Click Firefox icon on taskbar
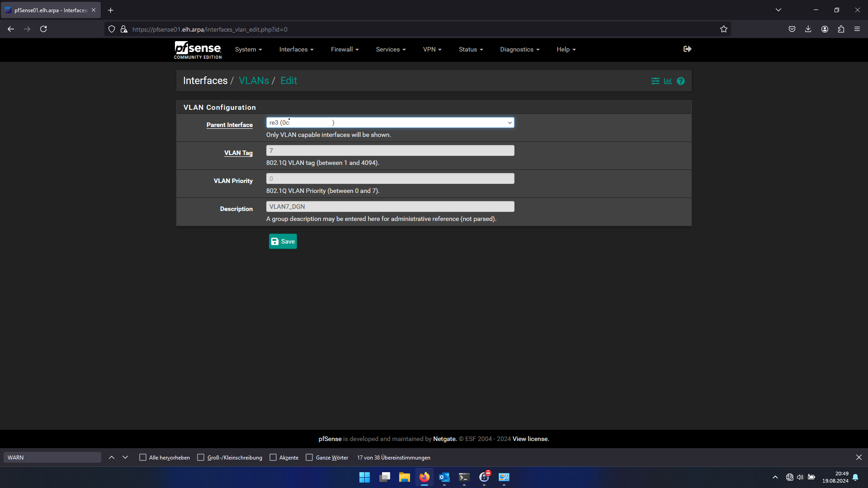 (x=424, y=477)
